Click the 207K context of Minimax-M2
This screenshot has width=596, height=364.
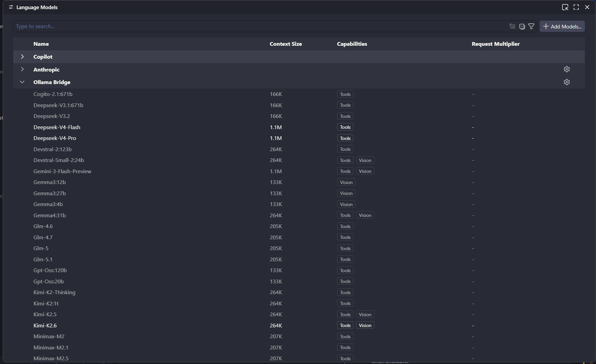[x=276, y=336]
